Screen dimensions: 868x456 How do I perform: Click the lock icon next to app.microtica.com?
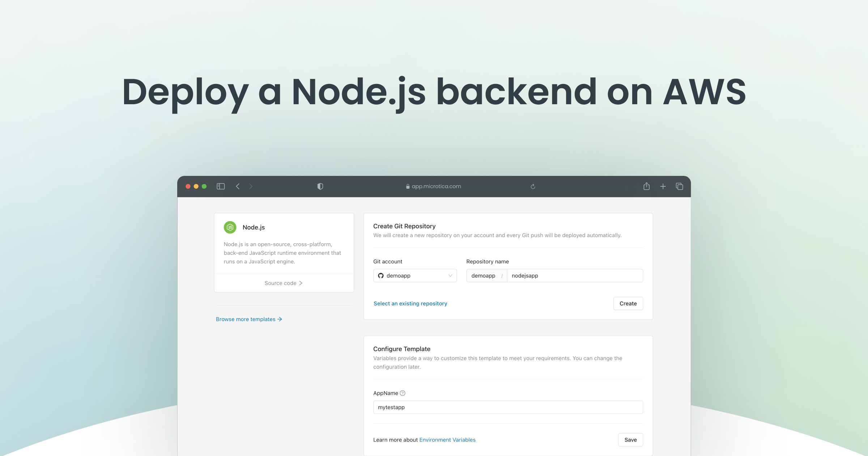pos(407,186)
